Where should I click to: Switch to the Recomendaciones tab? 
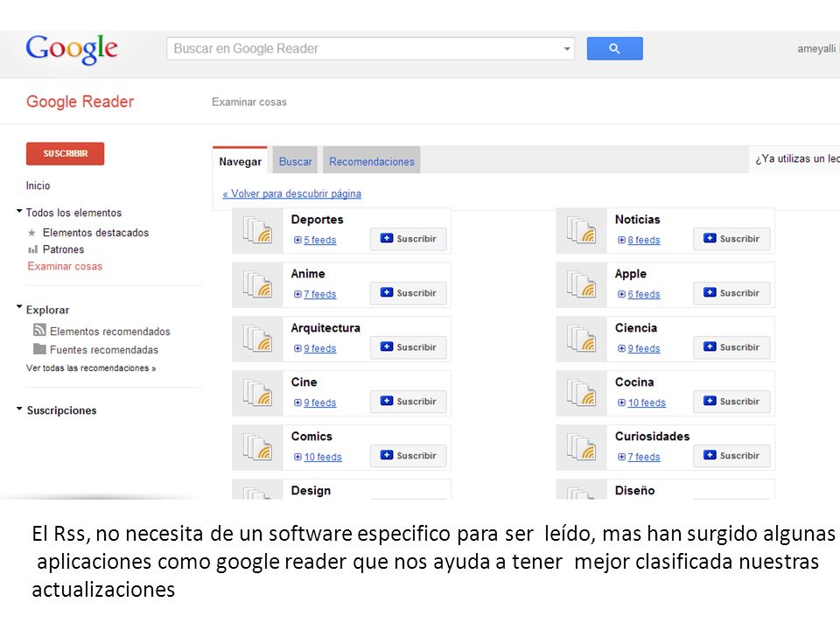pos(372,161)
